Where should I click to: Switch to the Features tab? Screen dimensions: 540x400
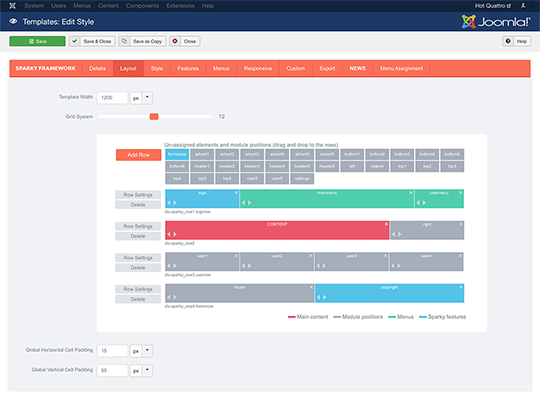pyautogui.click(x=188, y=69)
